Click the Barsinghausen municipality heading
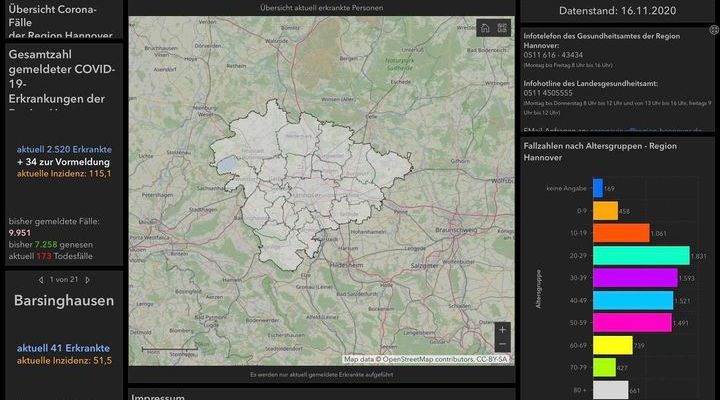This screenshot has width=720, height=400. coord(63,300)
